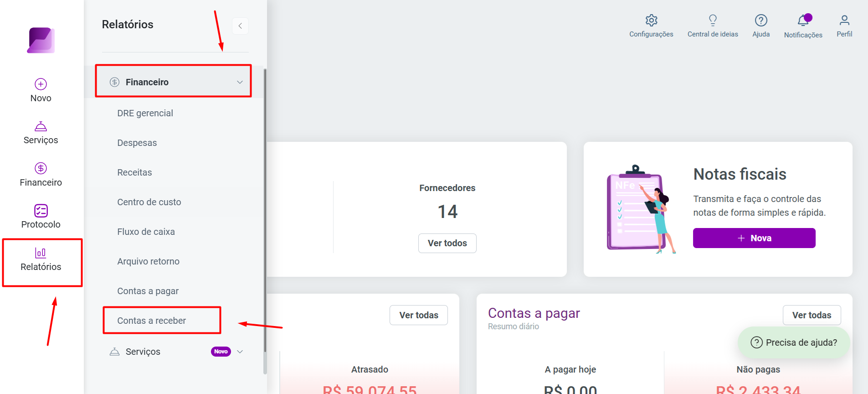Open Central de ideias lightbulb
Viewport: 868px width, 394px height.
pyautogui.click(x=713, y=20)
